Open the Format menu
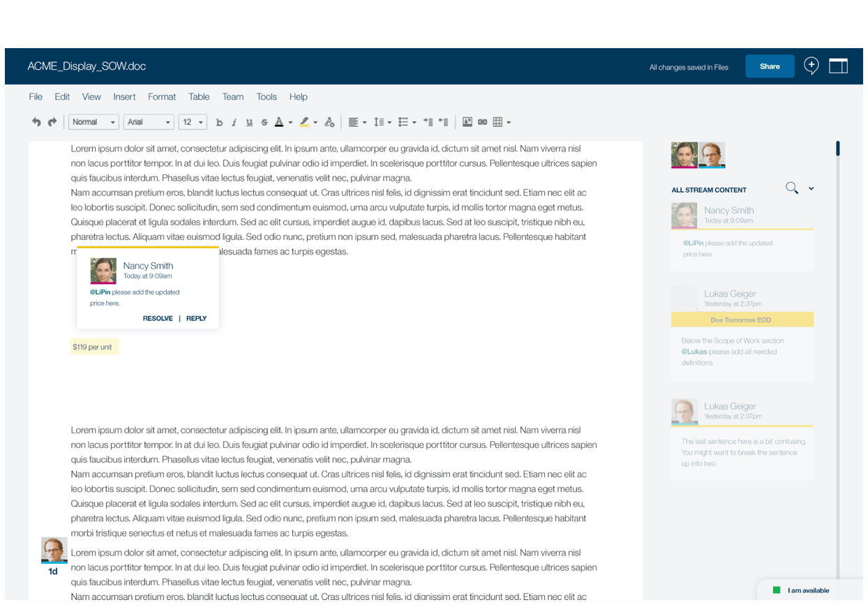 tap(162, 97)
